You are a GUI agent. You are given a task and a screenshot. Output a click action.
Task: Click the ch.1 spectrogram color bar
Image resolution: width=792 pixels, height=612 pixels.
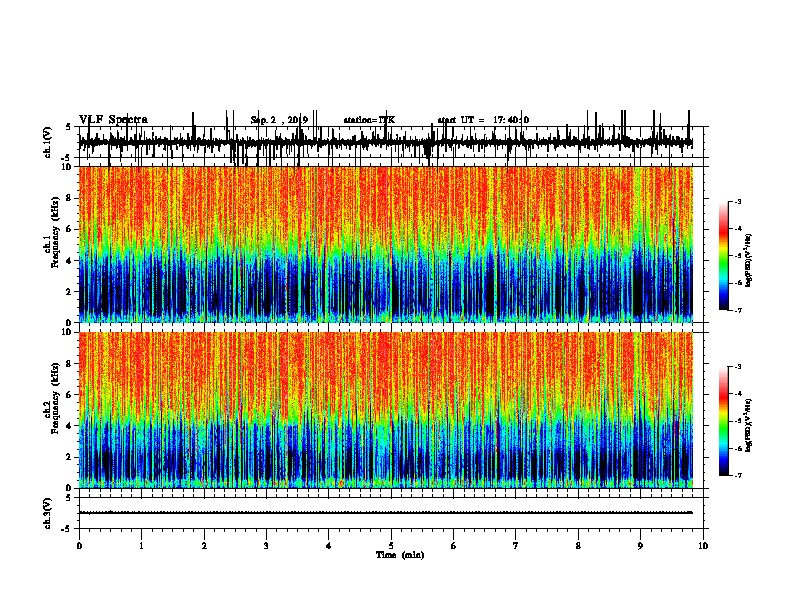pyautogui.click(x=724, y=256)
